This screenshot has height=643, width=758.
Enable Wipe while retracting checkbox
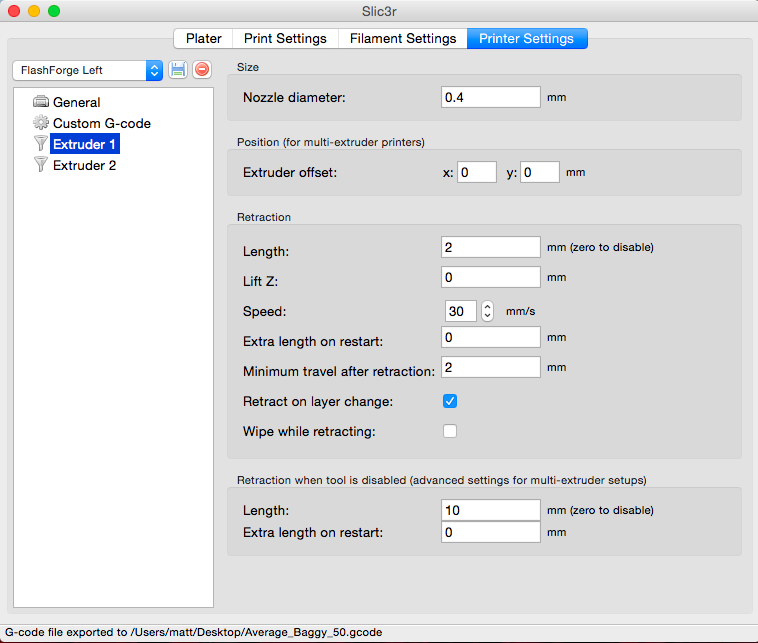point(450,432)
